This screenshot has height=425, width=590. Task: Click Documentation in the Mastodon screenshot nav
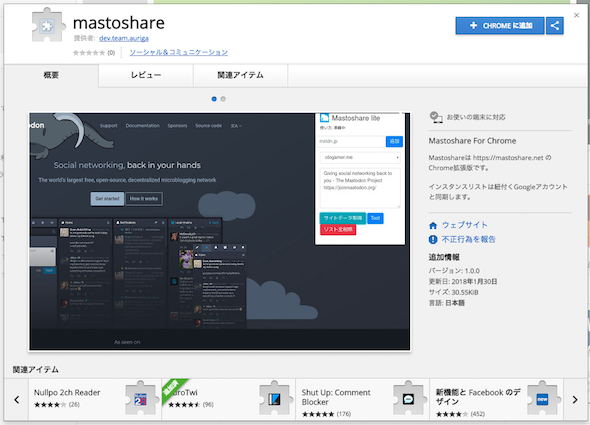143,126
